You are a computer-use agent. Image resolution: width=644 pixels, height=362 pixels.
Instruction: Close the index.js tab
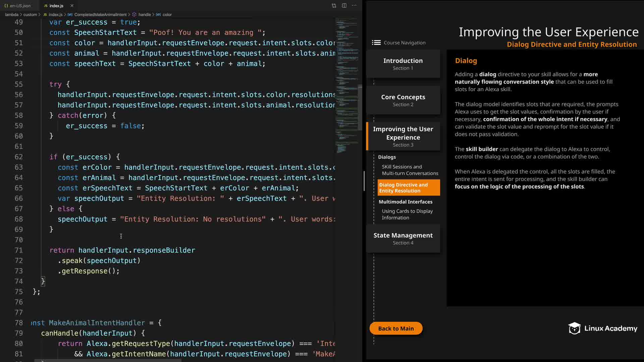[x=72, y=6]
